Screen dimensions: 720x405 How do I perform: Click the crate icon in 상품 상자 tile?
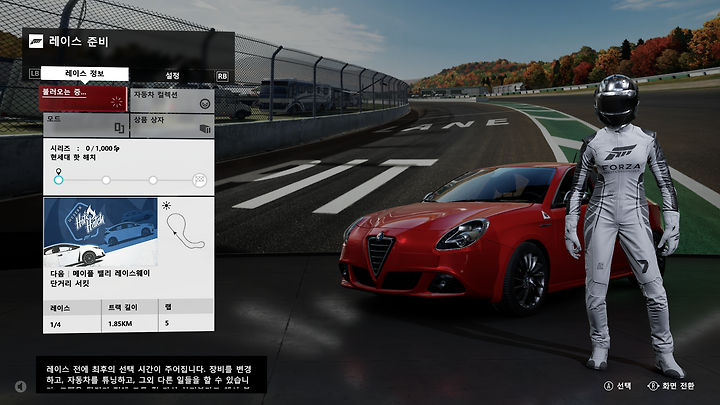205,129
